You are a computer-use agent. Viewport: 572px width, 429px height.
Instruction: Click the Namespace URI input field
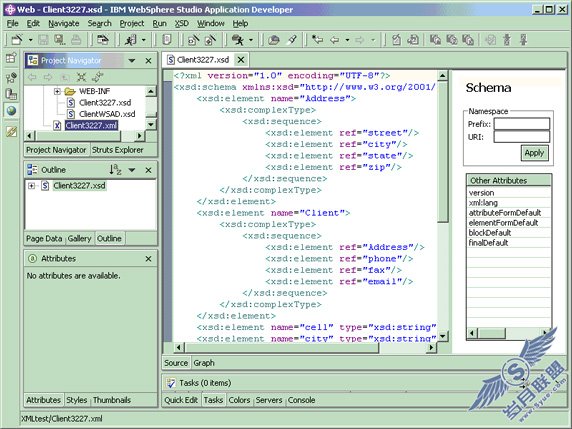[x=522, y=137]
